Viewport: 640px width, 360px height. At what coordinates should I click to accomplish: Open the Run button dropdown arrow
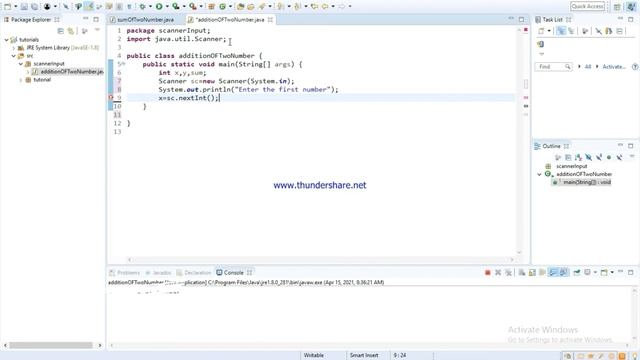point(167,7)
